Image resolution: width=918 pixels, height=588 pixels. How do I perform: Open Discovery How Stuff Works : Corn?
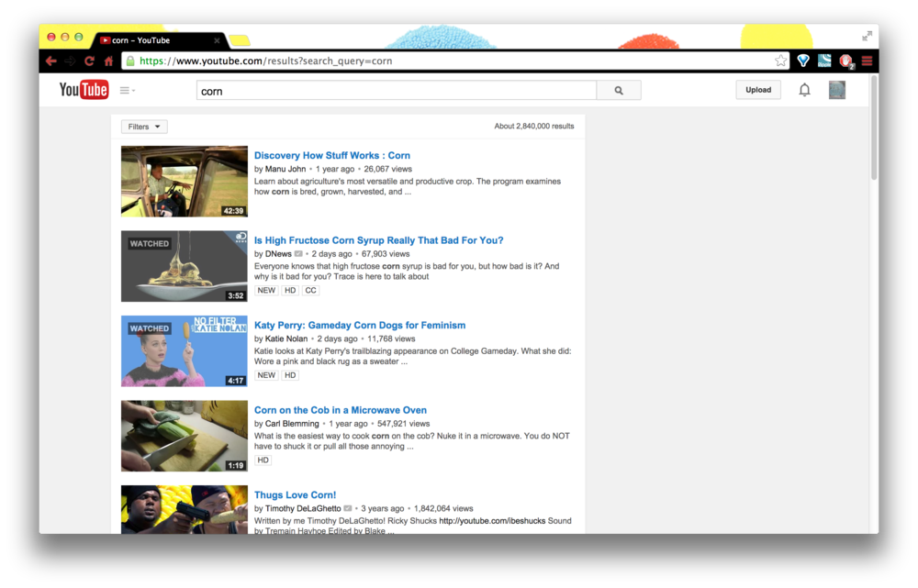pos(332,155)
